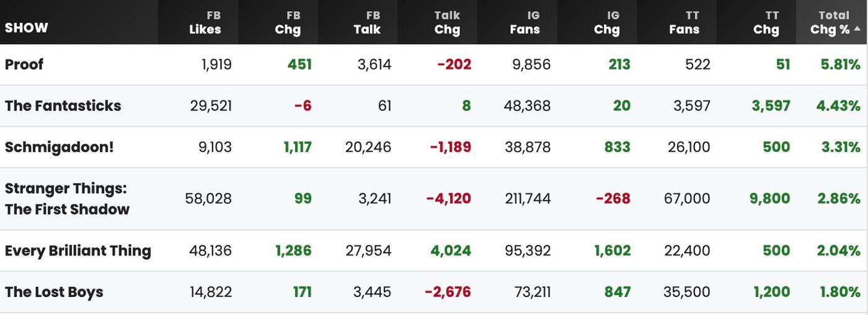Sort by IG Fans column header

point(525,22)
